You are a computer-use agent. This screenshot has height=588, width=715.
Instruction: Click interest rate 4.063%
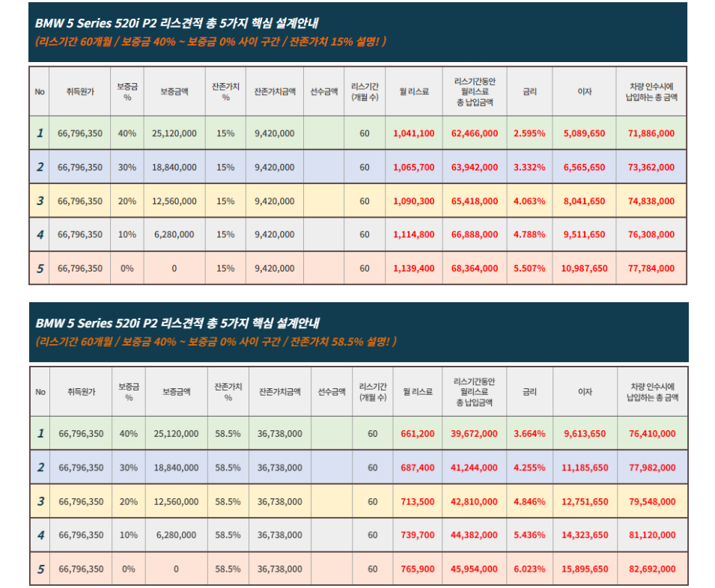[529, 200]
